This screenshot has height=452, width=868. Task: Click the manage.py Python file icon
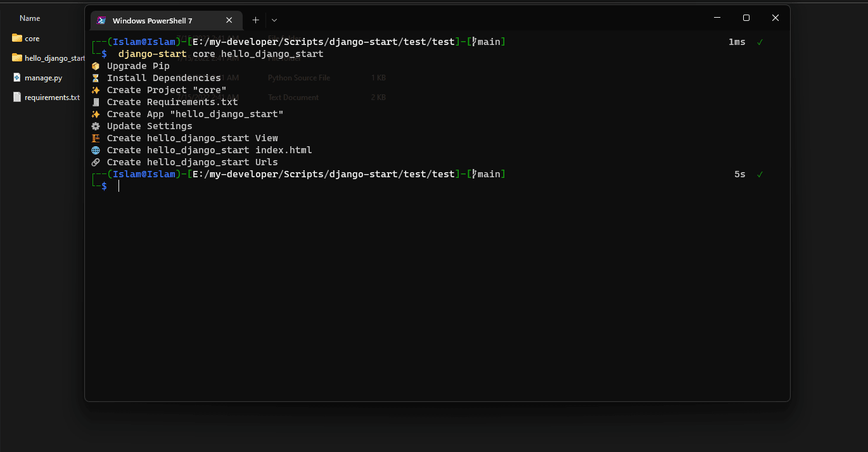coord(17,78)
